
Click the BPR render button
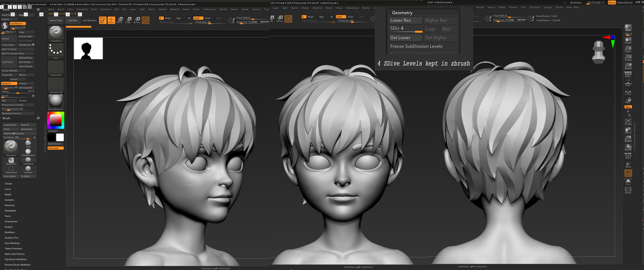tap(628, 28)
